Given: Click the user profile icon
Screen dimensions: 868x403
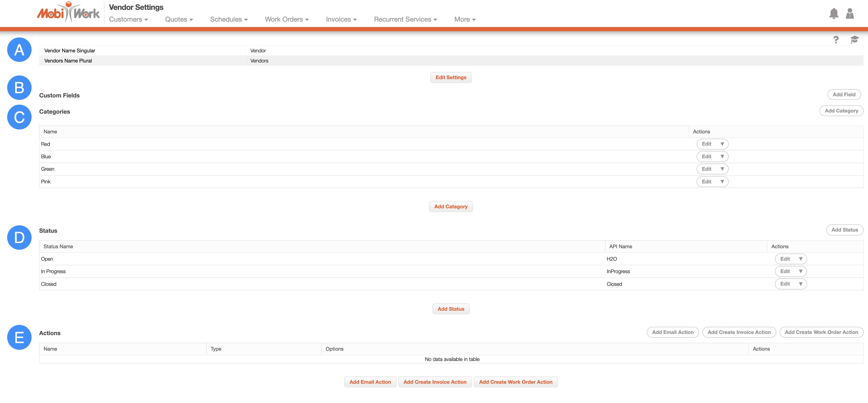Looking at the screenshot, I should pos(850,13).
